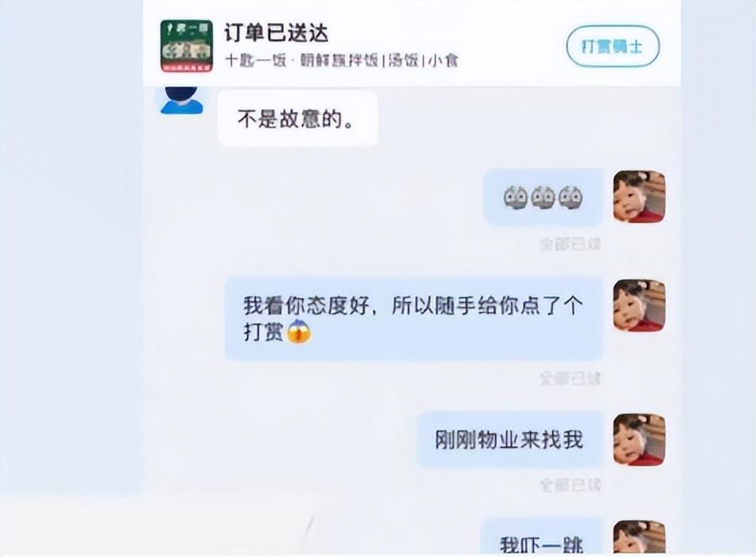
Task: Tap the 打赏骑士 button
Action: tap(613, 47)
